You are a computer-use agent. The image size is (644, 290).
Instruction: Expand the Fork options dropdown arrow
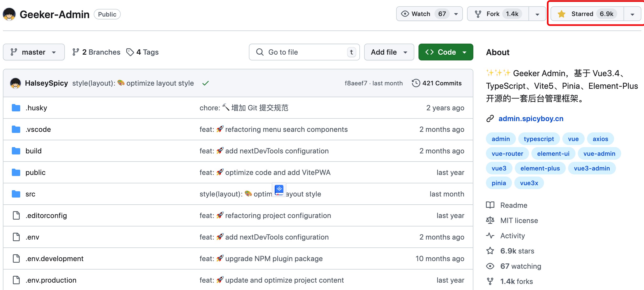click(x=537, y=14)
